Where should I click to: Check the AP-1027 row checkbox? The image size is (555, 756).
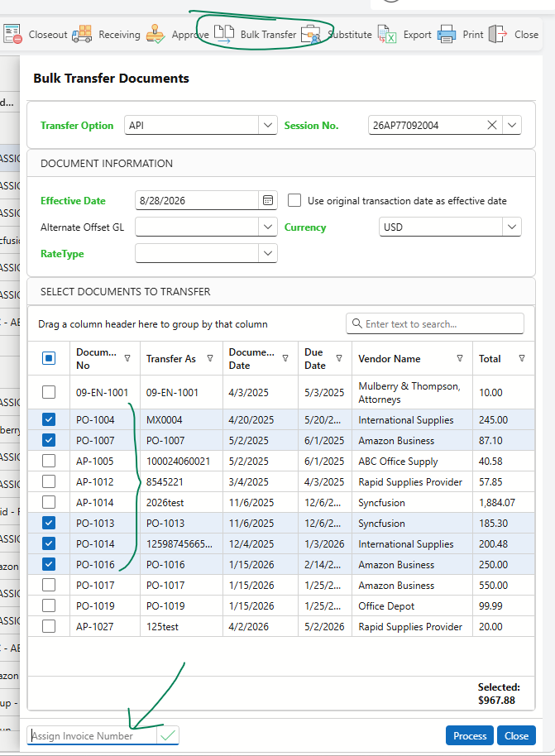coord(49,626)
